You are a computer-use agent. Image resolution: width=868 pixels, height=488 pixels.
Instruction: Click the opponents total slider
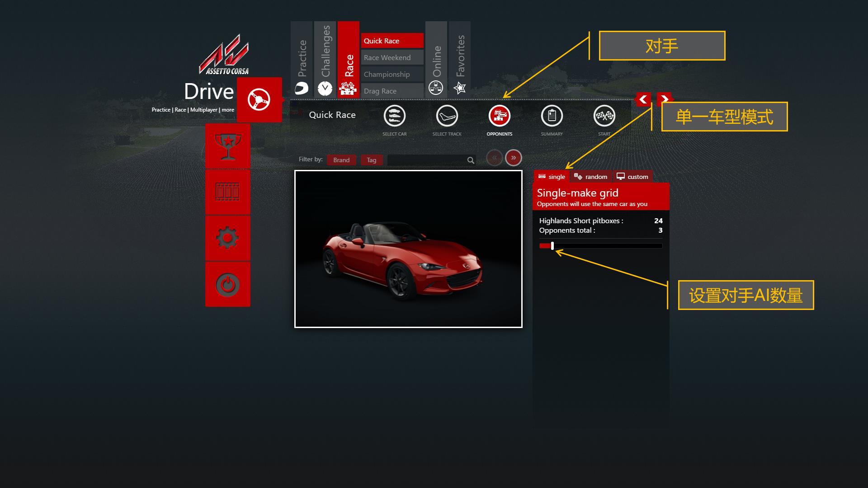pyautogui.click(x=601, y=246)
